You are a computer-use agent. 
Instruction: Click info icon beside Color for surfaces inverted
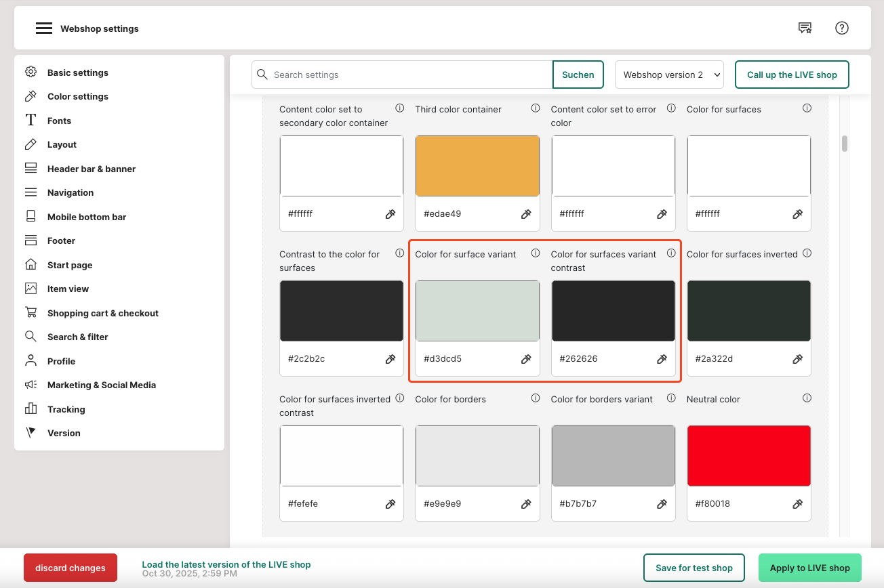pos(807,253)
